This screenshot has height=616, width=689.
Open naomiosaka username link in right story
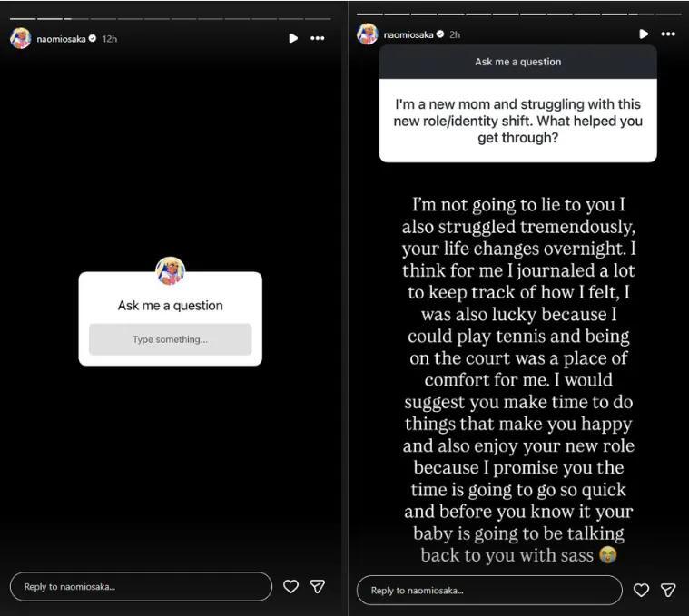(x=408, y=34)
